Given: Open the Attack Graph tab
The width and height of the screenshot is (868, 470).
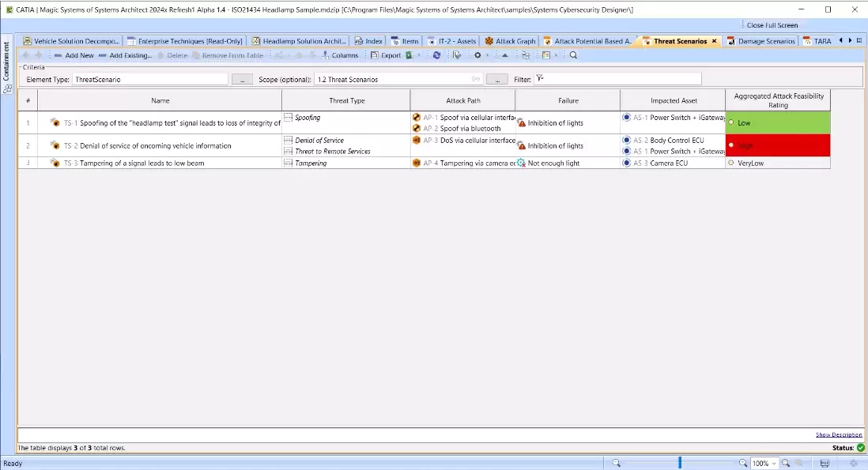Looking at the screenshot, I should click(x=510, y=41).
